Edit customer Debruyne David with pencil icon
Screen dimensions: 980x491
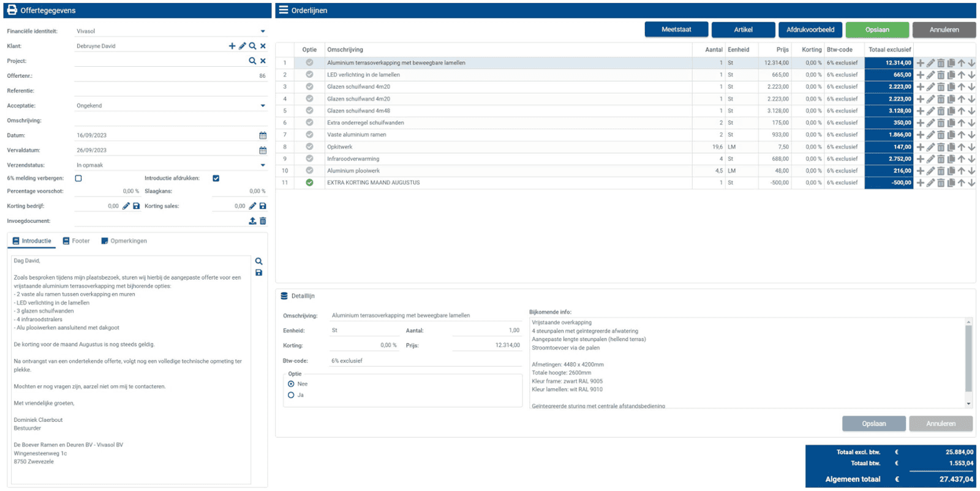243,46
